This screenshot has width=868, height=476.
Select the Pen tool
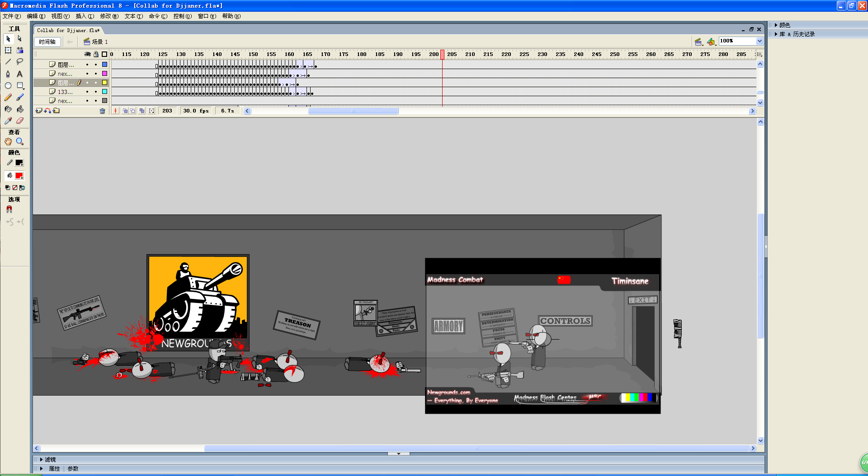click(x=8, y=74)
